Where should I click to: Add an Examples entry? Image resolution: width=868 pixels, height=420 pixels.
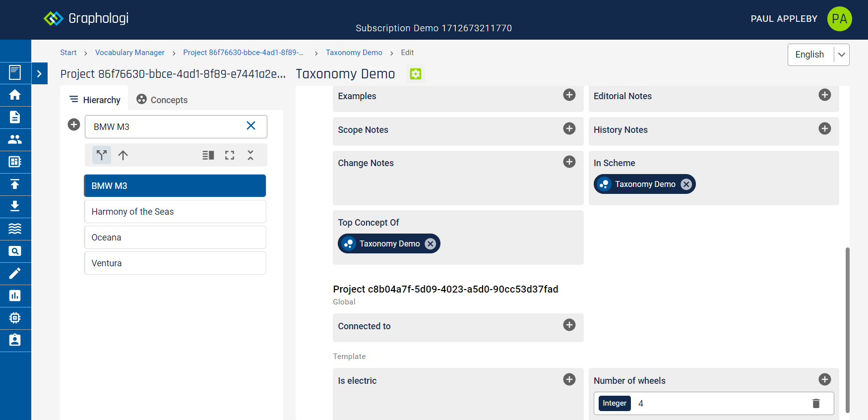point(569,95)
